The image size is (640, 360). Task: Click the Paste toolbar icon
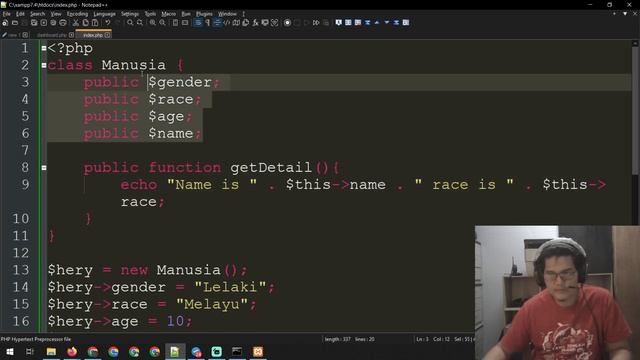[x=95, y=23]
